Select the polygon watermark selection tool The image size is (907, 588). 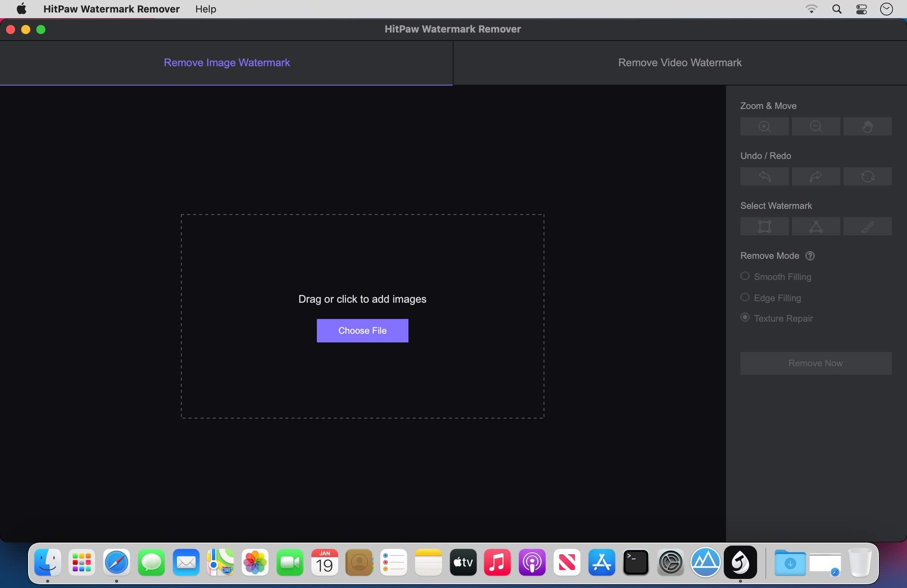coord(815,226)
